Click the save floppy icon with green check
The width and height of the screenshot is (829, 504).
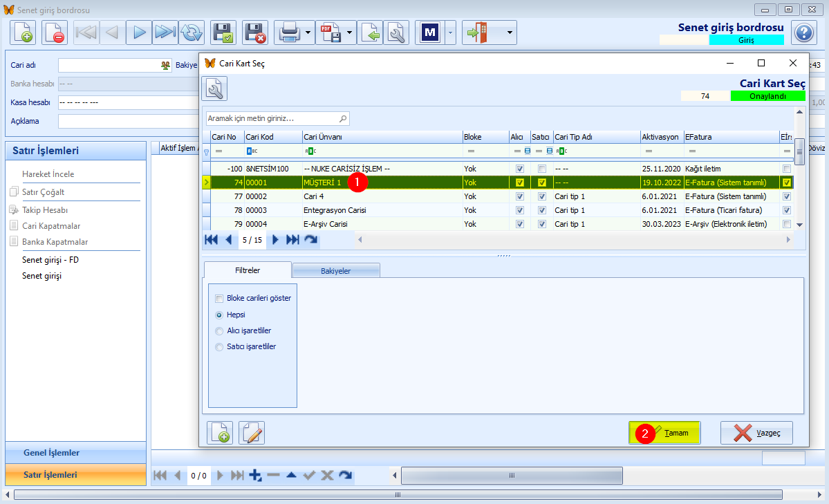point(223,32)
